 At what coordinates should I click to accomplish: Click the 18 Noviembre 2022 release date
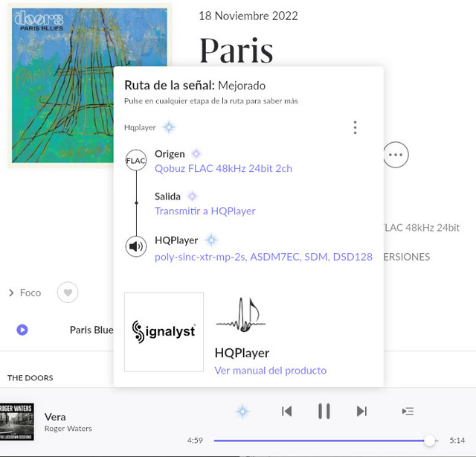point(248,16)
